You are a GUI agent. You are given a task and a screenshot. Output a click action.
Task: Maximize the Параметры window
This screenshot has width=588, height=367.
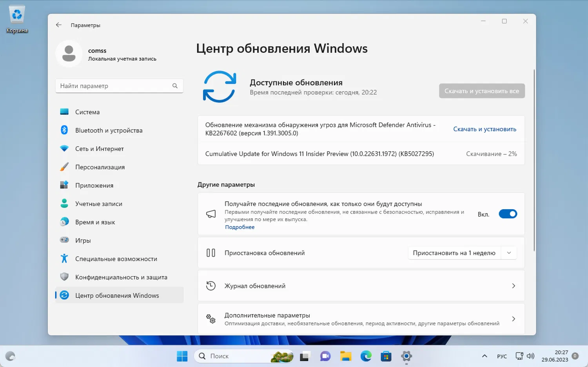[x=505, y=21]
